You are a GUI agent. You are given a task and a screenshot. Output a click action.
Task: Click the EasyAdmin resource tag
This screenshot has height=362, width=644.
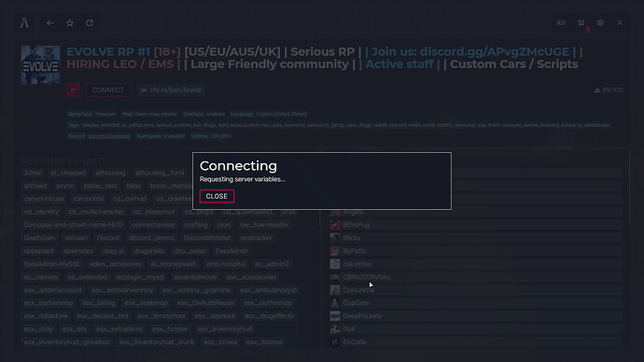232,251
